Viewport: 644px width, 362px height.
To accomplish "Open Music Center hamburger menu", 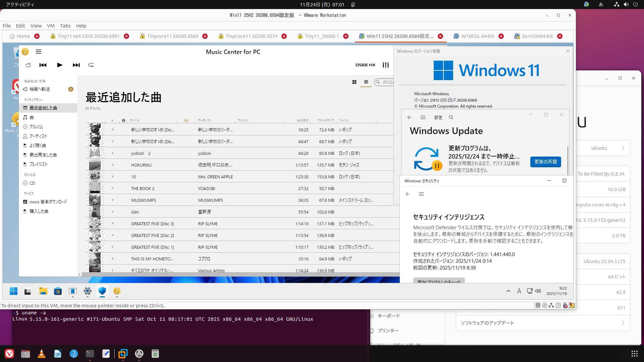I will [39, 52].
